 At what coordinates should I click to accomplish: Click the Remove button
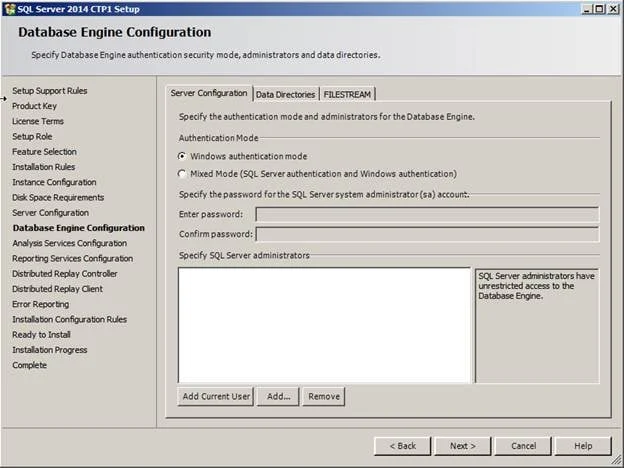click(x=324, y=396)
